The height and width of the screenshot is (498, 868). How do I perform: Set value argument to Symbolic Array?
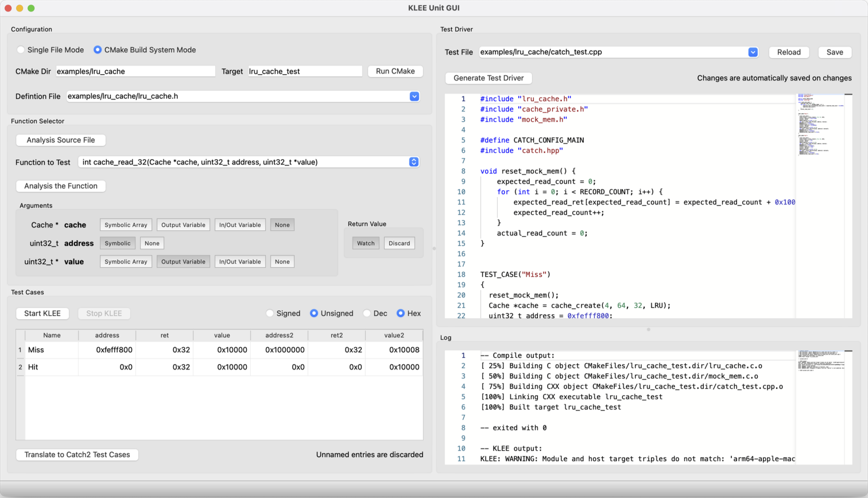[126, 262]
